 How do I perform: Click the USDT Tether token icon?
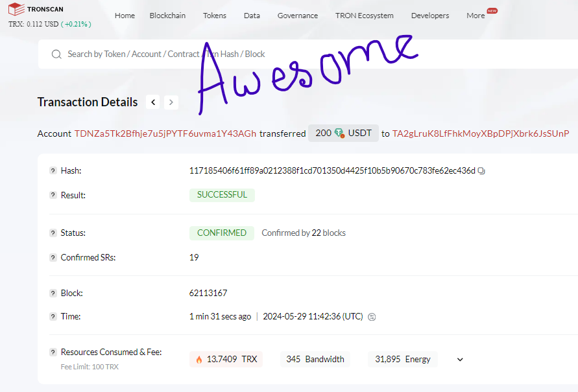tap(339, 133)
